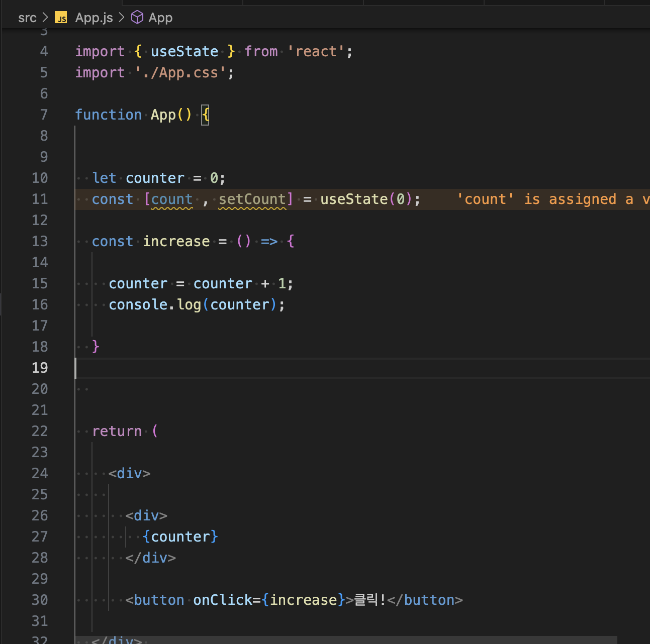650x644 pixels.
Task: Click the chevron between src and App.js
Action: click(45, 18)
